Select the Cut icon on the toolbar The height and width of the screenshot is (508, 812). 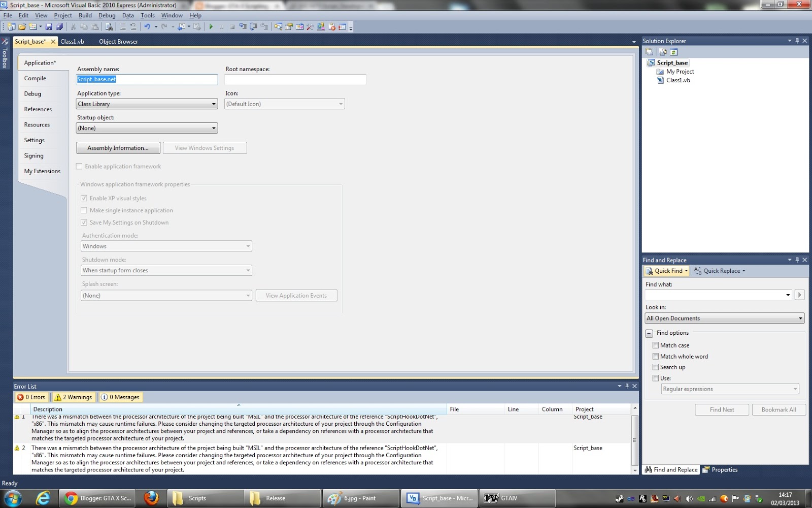point(74,26)
